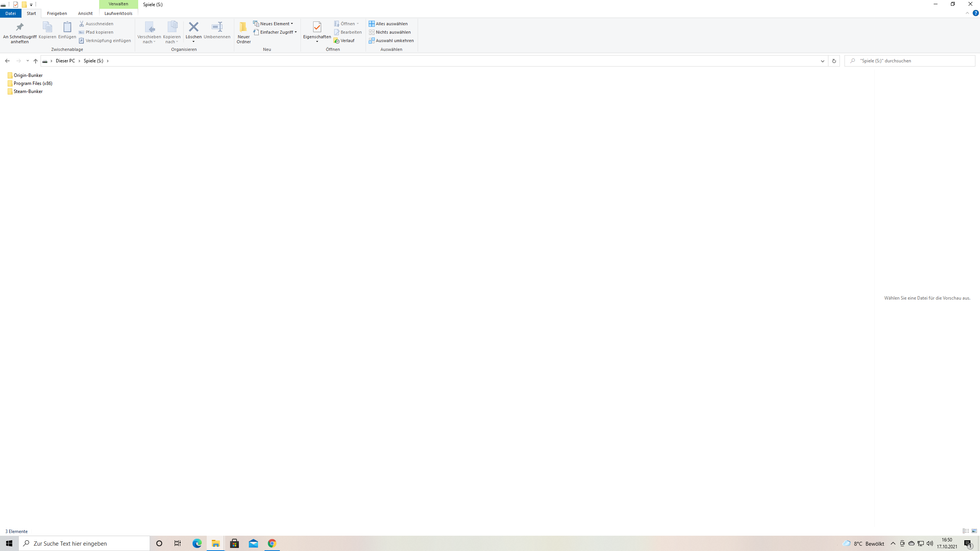Open the Eigenschaften properties icon
Image resolution: width=980 pixels, height=551 pixels.
click(x=317, y=27)
